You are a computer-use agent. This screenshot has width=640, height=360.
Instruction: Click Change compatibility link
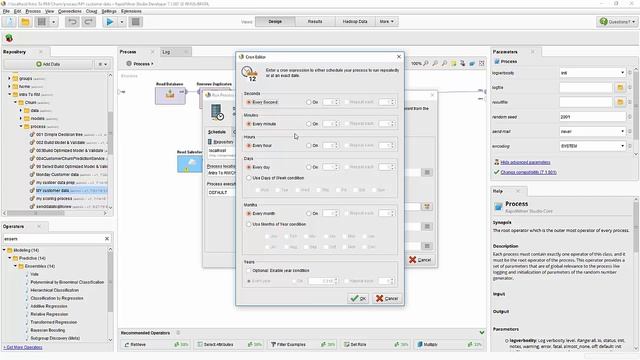tap(528, 172)
